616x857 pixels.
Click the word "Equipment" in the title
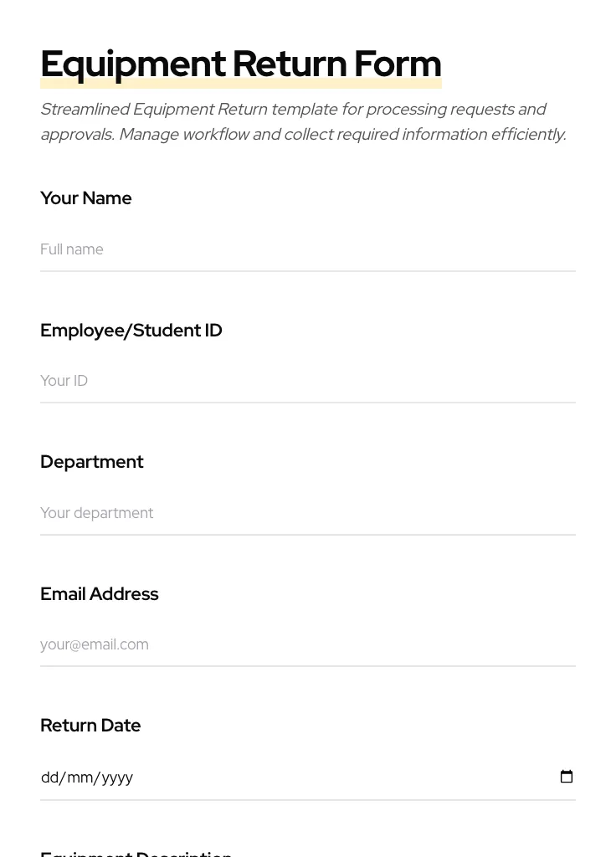(133, 64)
